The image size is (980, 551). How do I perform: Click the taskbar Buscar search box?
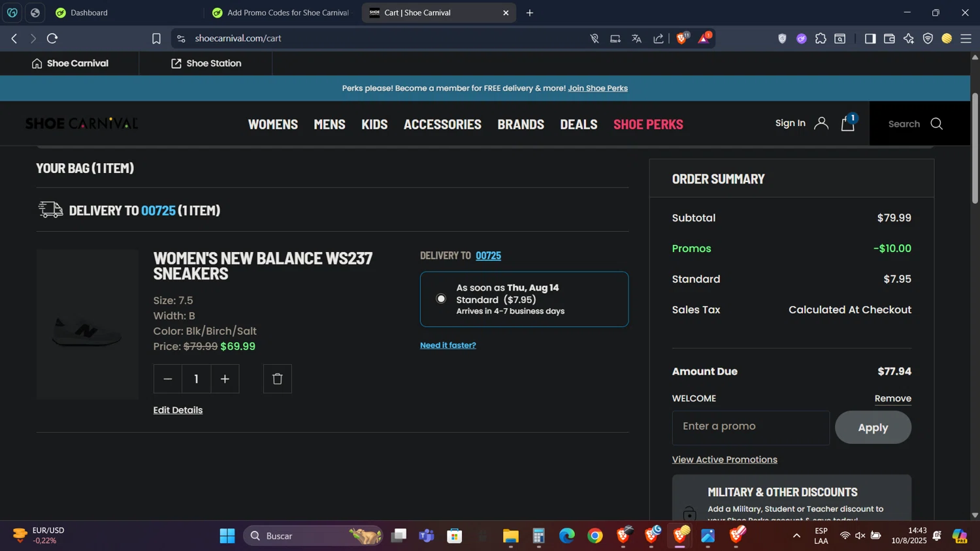coord(312,536)
